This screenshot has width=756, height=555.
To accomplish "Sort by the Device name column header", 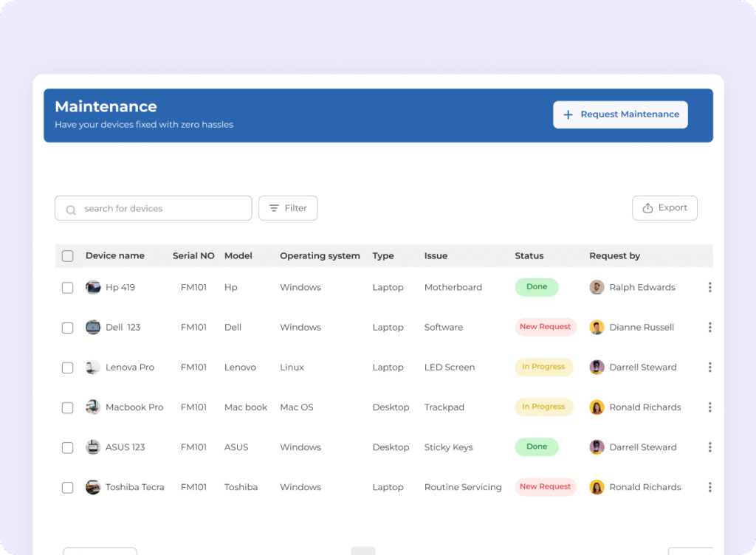I will click(x=114, y=256).
